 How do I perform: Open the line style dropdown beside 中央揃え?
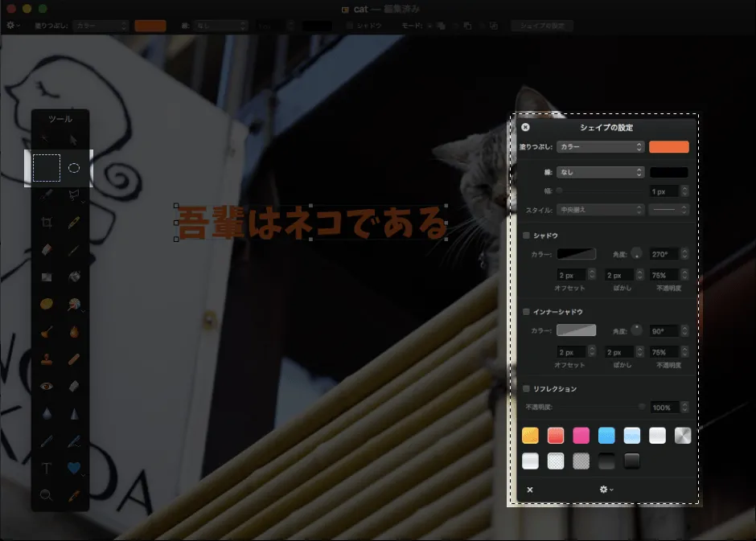[668, 210]
